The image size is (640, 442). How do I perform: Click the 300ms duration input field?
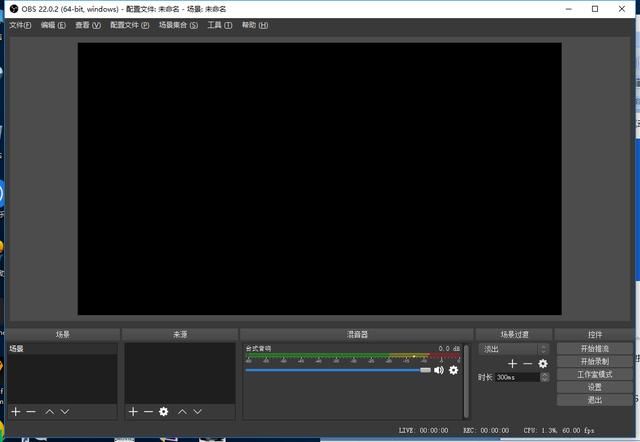[518, 377]
